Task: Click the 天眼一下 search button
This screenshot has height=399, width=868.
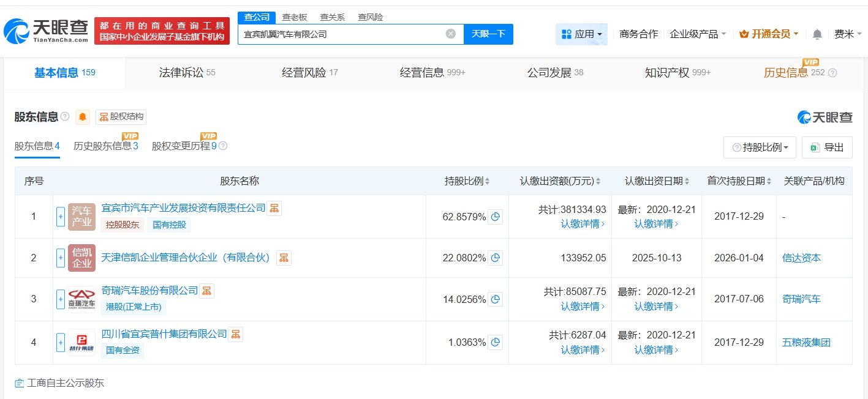Action: [x=488, y=34]
